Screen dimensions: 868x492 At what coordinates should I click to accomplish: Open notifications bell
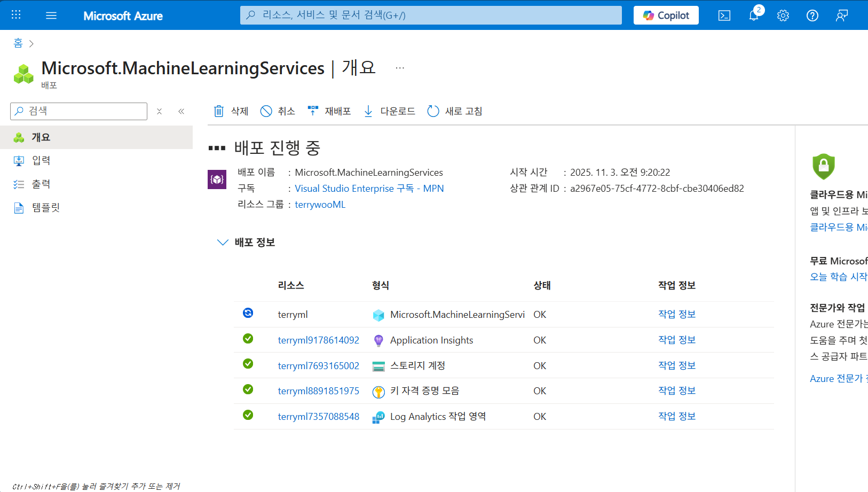754,15
